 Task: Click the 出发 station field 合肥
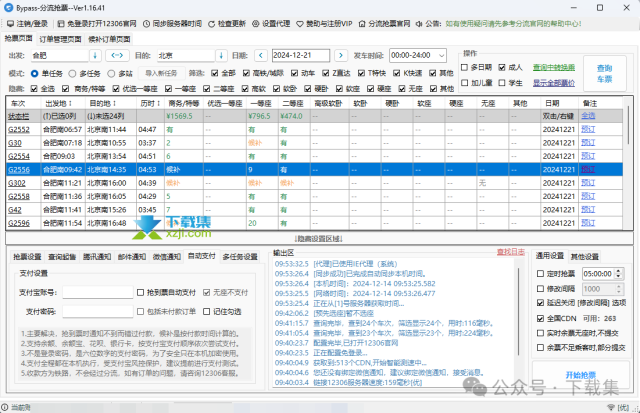(x=60, y=55)
